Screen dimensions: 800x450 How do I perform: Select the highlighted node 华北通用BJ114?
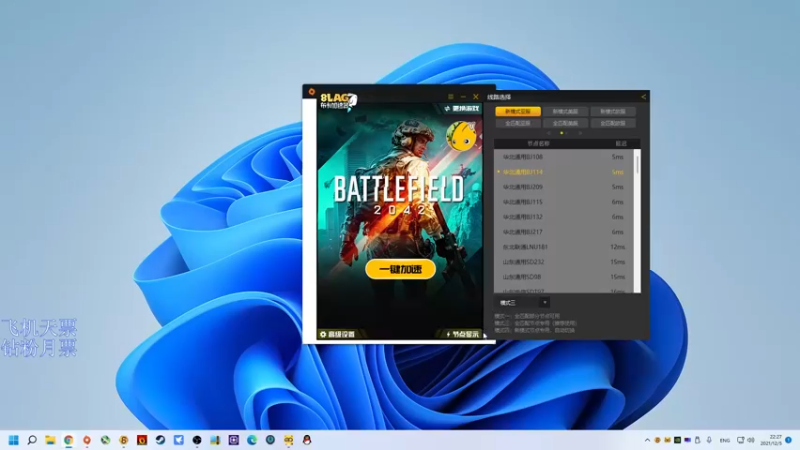coord(563,172)
